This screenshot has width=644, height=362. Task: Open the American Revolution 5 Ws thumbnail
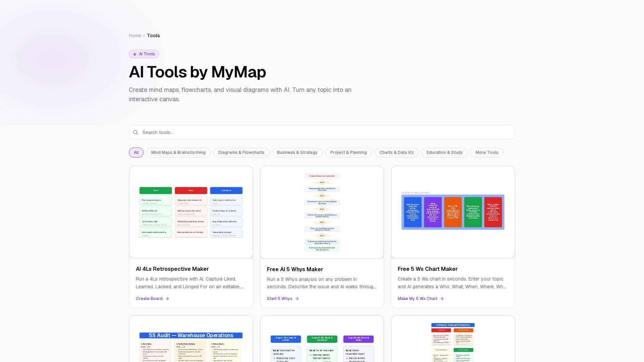pyautogui.click(x=453, y=212)
